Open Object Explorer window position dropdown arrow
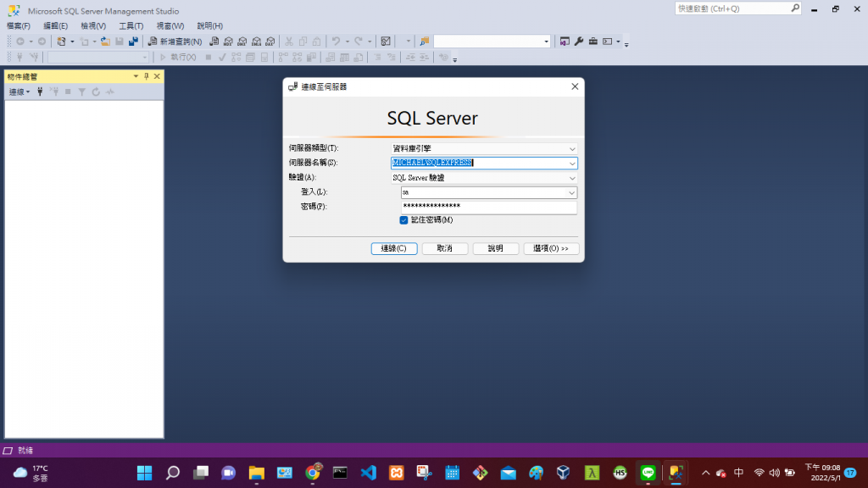 pos(136,76)
